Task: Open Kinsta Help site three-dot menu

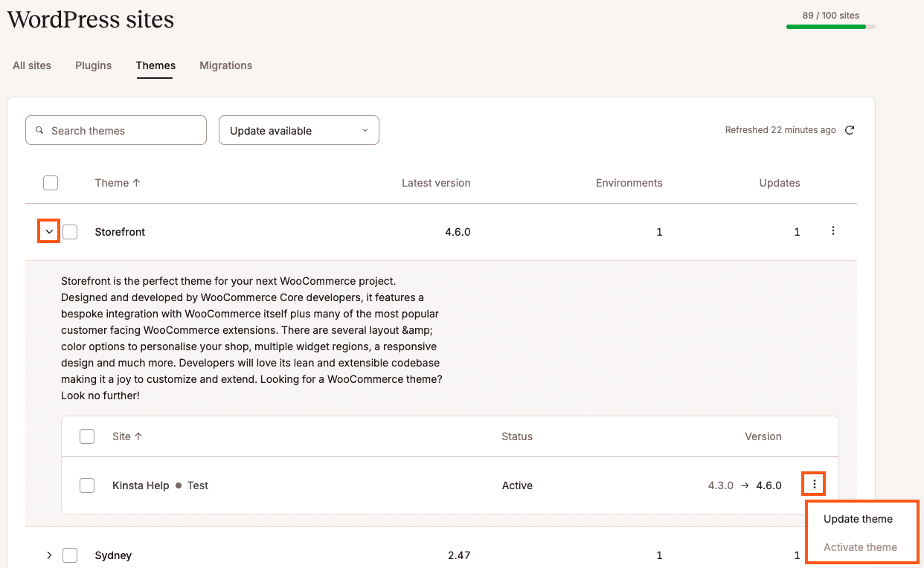Action: click(x=815, y=485)
